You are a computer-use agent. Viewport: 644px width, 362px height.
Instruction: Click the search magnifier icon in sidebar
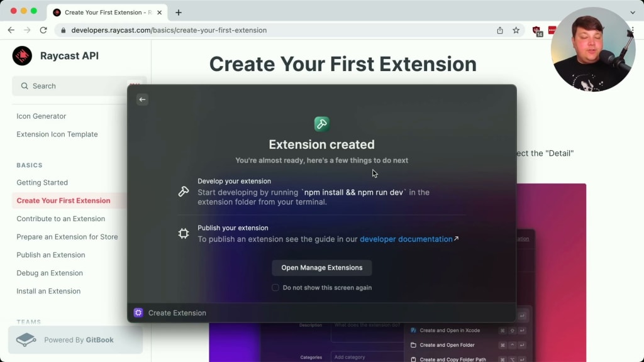(25, 85)
